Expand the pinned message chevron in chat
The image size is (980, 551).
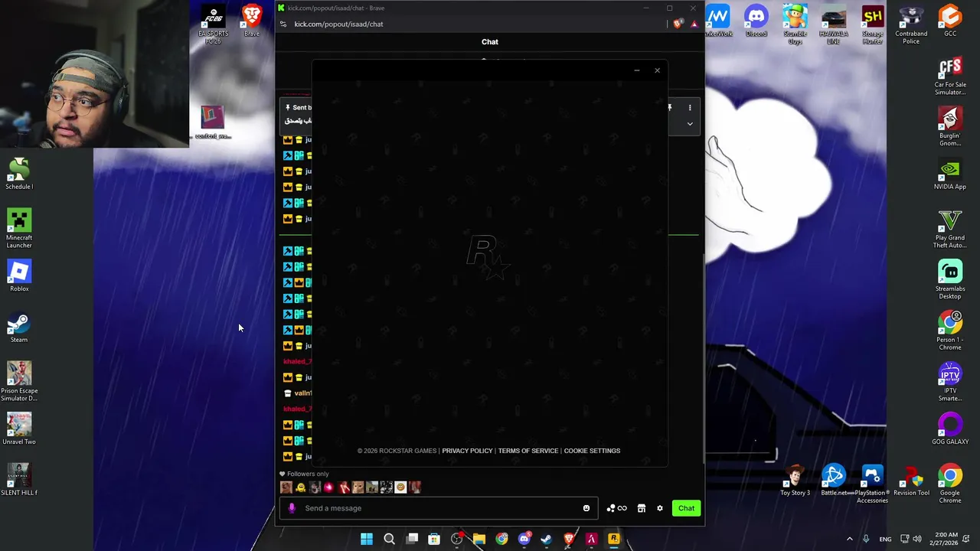pos(690,123)
